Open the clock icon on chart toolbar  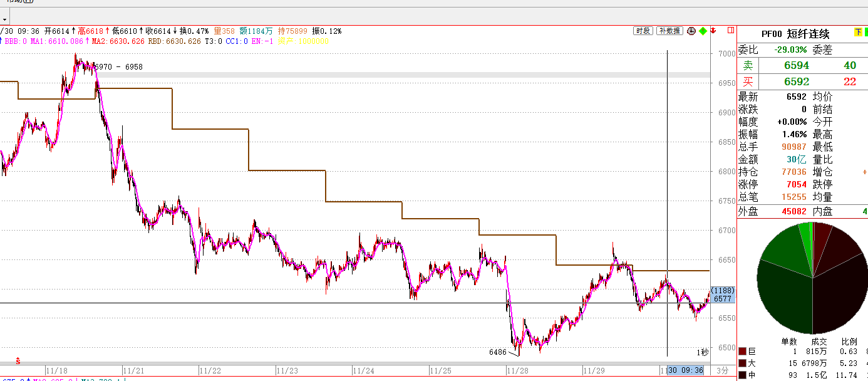691,31
